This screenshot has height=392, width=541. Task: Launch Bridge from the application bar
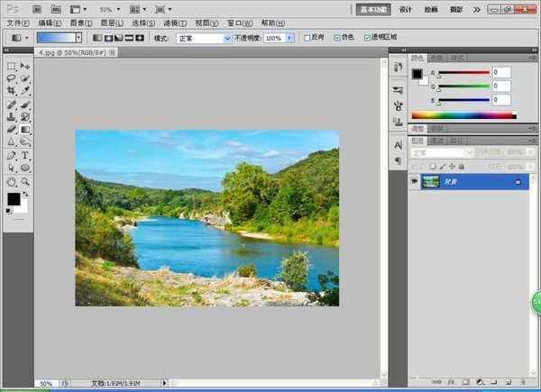35,8
